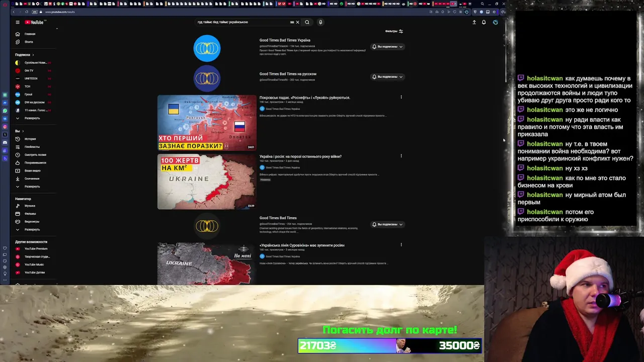Open YouTube notifications bell

[x=484, y=22]
